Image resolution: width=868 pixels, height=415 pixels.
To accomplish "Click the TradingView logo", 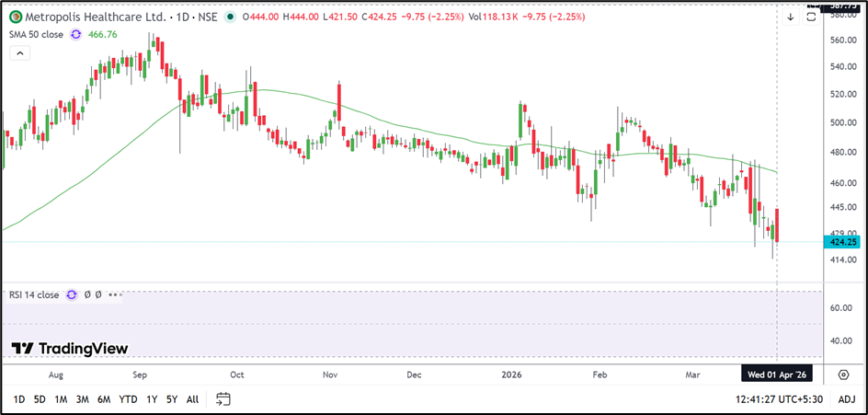I will click(70, 349).
